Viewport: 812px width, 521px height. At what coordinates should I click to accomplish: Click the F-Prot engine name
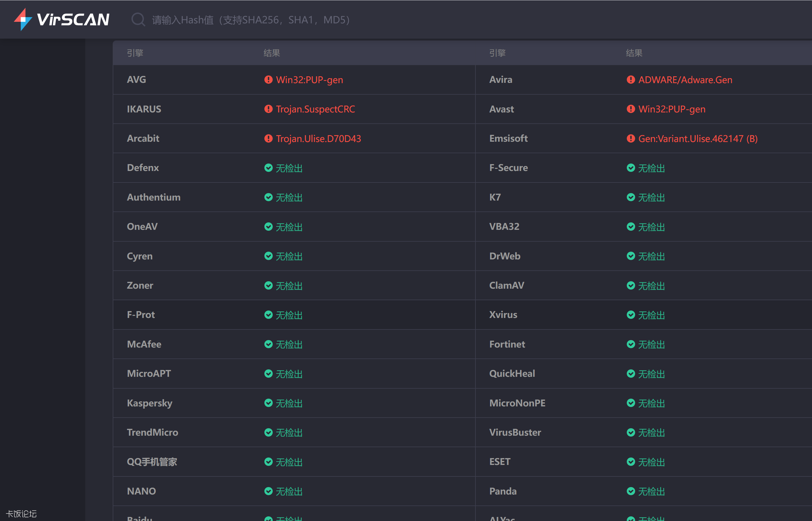141,315
